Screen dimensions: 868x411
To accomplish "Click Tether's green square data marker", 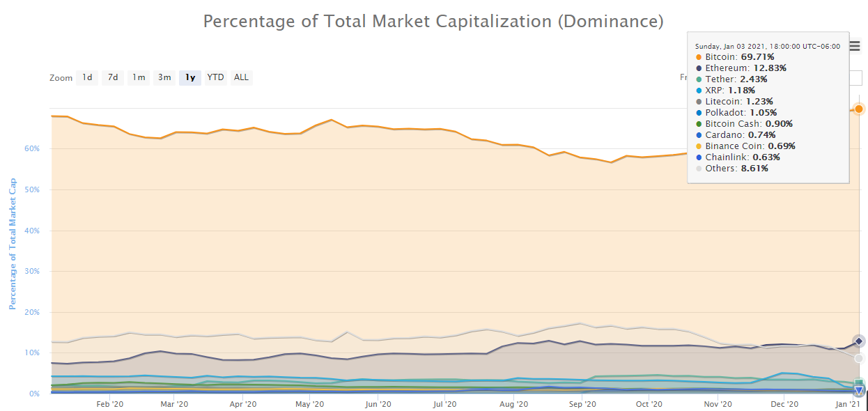I will coord(859,383).
